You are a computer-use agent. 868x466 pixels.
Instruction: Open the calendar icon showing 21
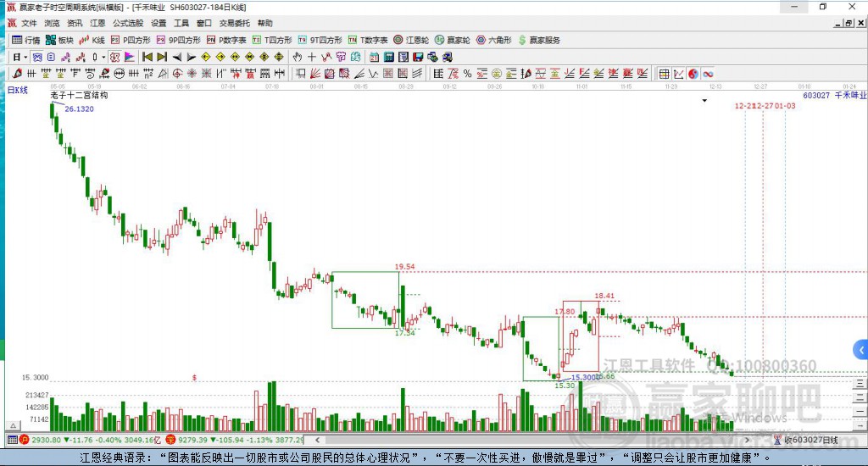coord(374,57)
